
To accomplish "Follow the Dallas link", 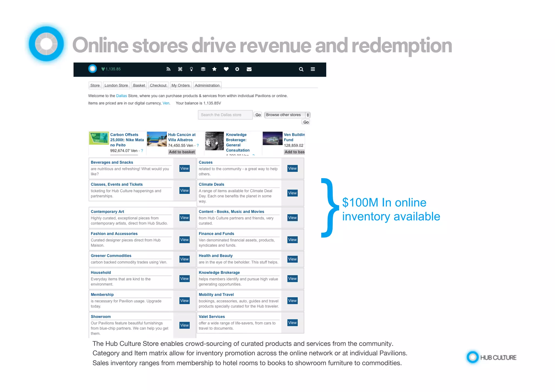I will pyautogui.click(x=121, y=96).
